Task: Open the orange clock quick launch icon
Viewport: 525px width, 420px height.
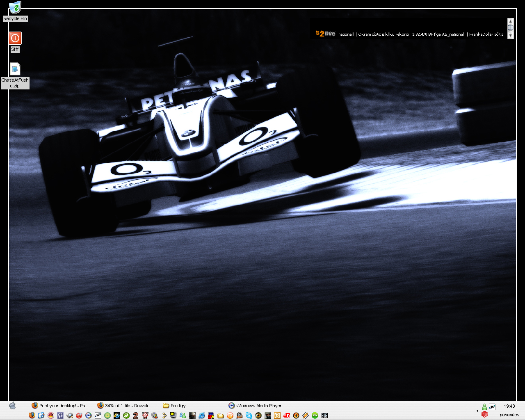Action: click(x=277, y=415)
